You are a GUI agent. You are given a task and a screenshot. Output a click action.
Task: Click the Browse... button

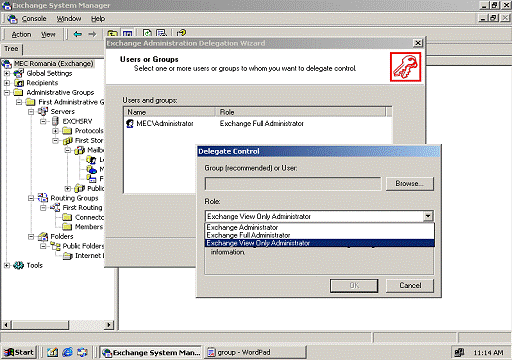tap(410, 184)
